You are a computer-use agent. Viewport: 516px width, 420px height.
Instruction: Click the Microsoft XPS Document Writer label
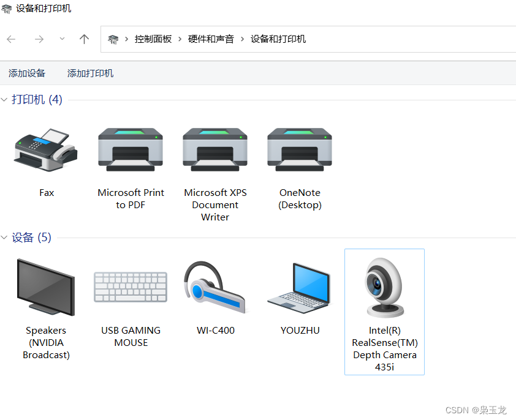point(215,205)
